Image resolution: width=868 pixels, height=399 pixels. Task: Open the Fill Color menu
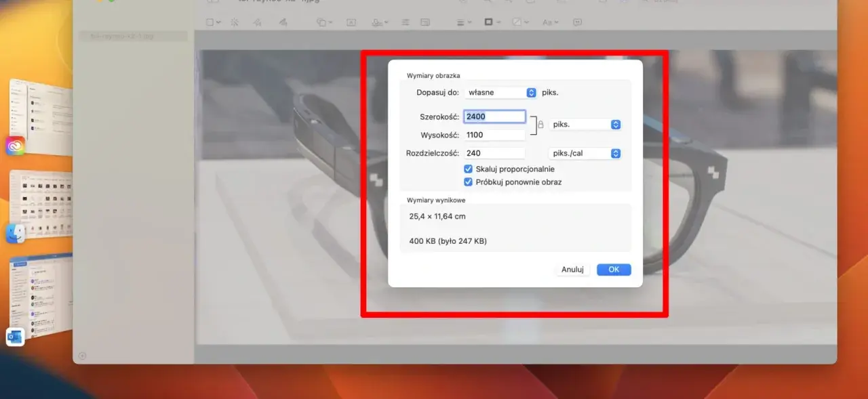521,22
